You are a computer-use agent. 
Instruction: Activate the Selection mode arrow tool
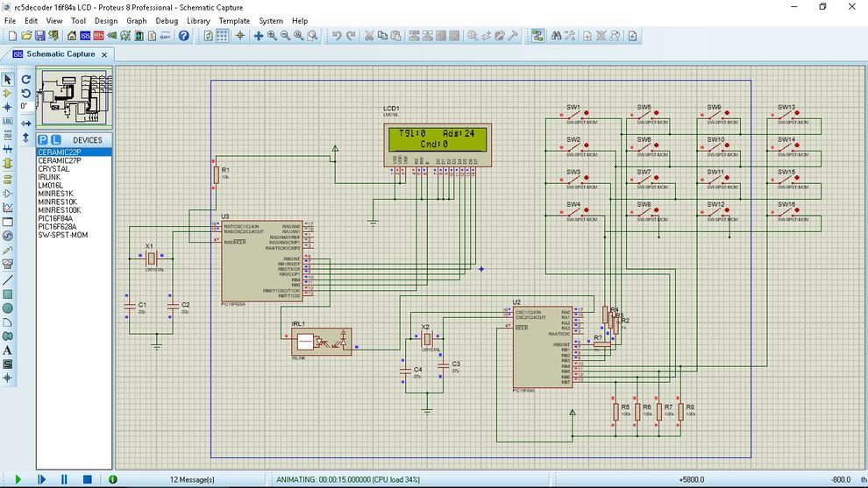pos(8,79)
